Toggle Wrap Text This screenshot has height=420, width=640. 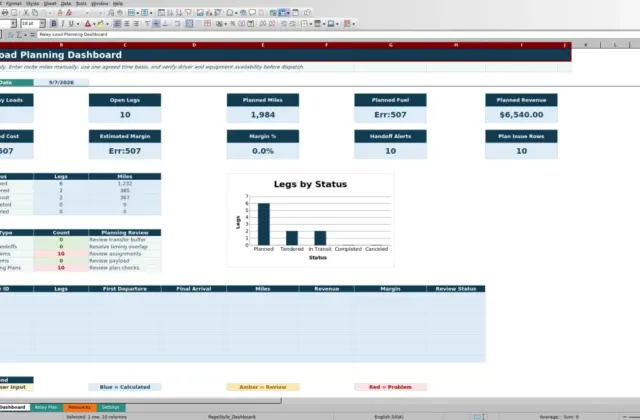click(x=177, y=24)
